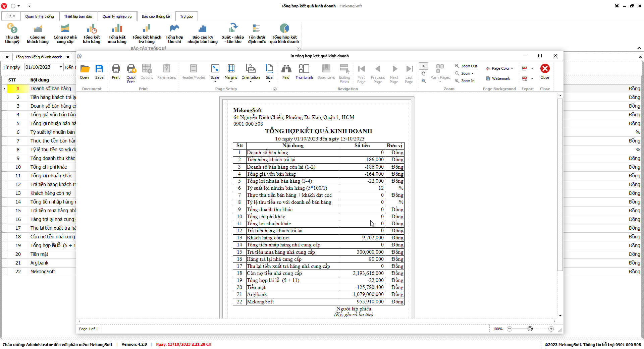
Task: Click the Zoom In magnifier
Action: (x=465, y=81)
